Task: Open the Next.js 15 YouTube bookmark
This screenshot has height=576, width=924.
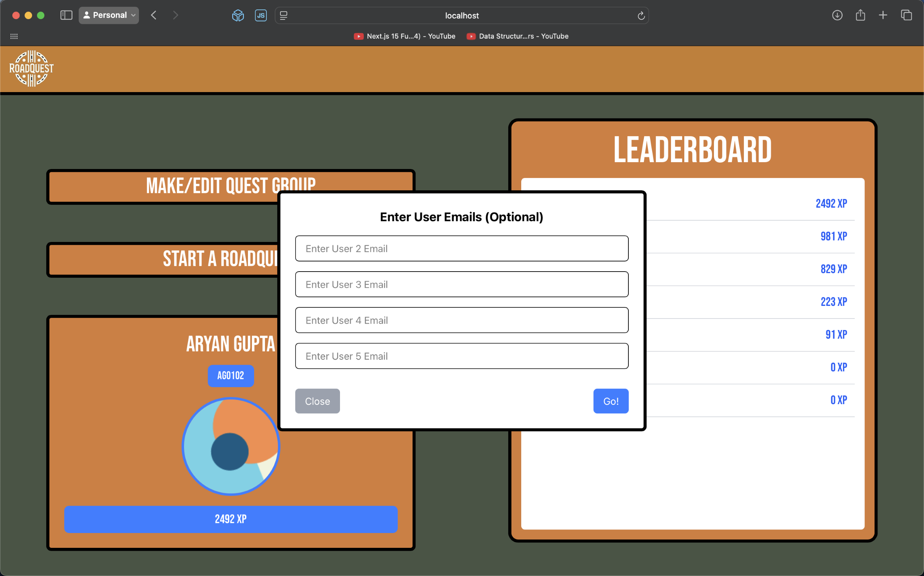Action: (x=405, y=36)
